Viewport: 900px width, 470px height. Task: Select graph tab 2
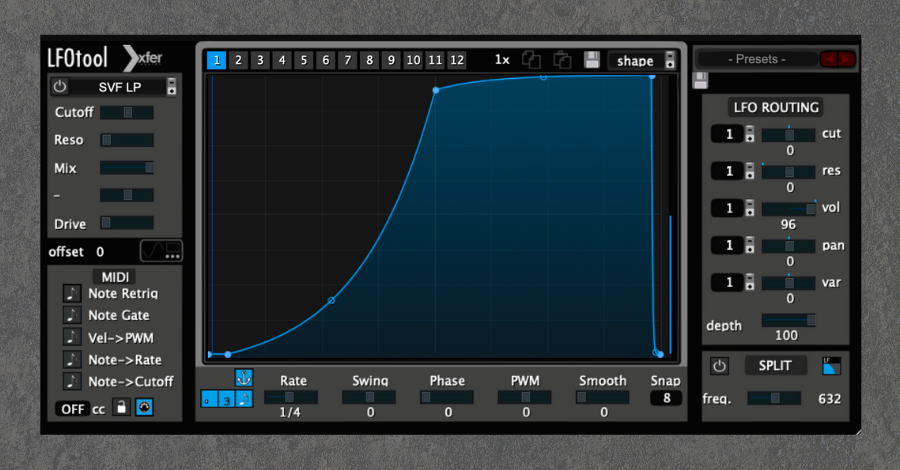(238, 60)
